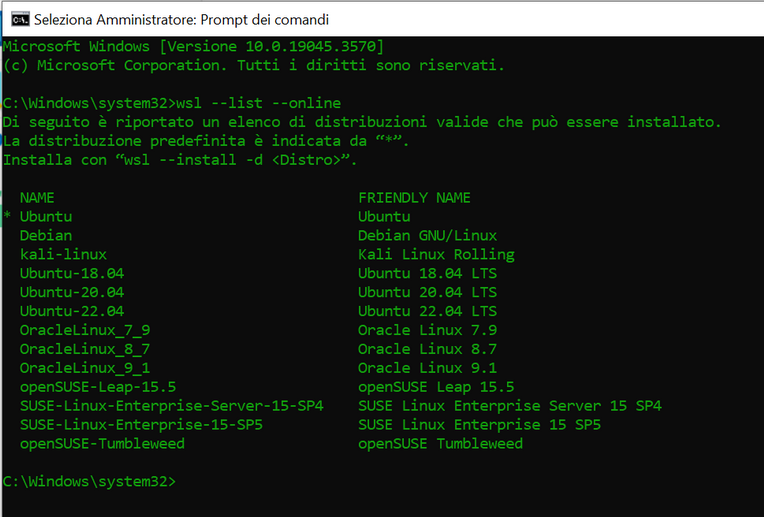This screenshot has width=764, height=517.
Task: Click the window title 'Seleziona Amministratore: Prompt dei comandi'
Action: pos(181,19)
